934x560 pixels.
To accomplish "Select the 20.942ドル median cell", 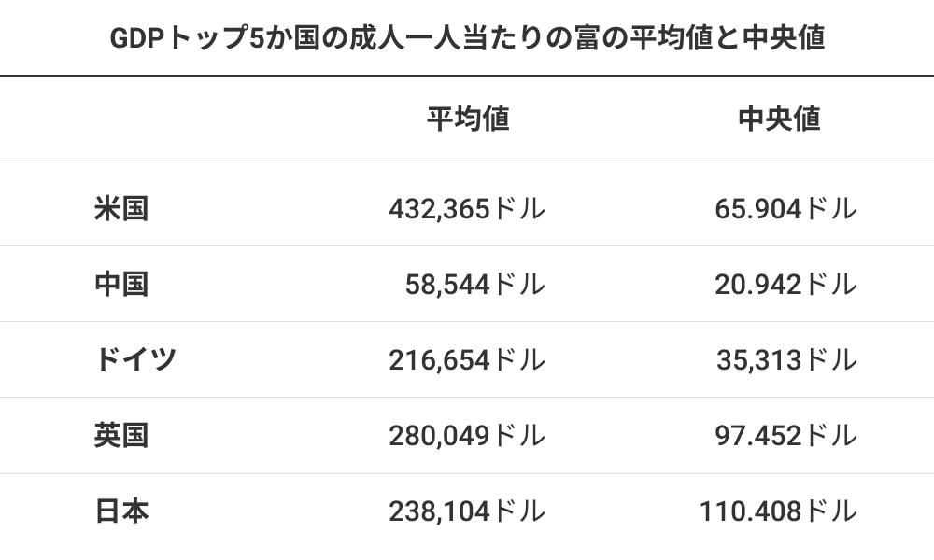I will pyautogui.click(x=785, y=284).
